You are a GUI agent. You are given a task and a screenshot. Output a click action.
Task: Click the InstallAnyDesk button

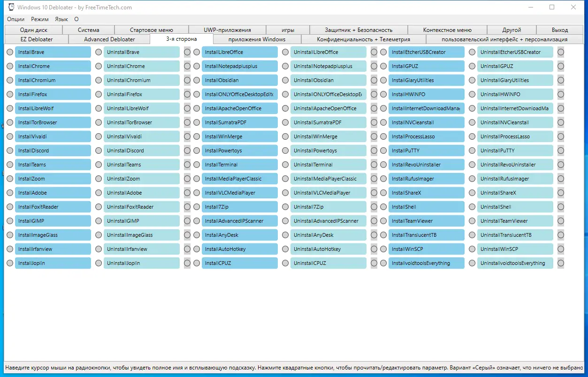click(x=240, y=235)
